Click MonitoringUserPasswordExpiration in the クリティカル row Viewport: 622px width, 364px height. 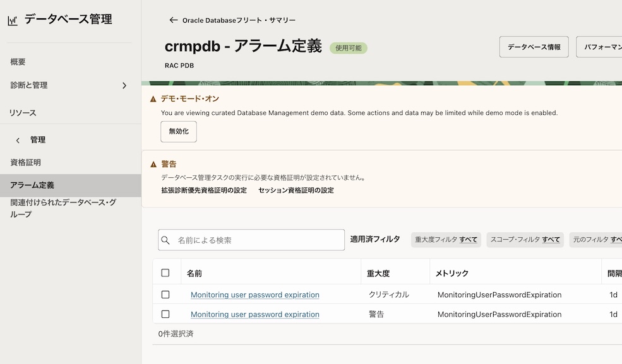tap(499, 295)
